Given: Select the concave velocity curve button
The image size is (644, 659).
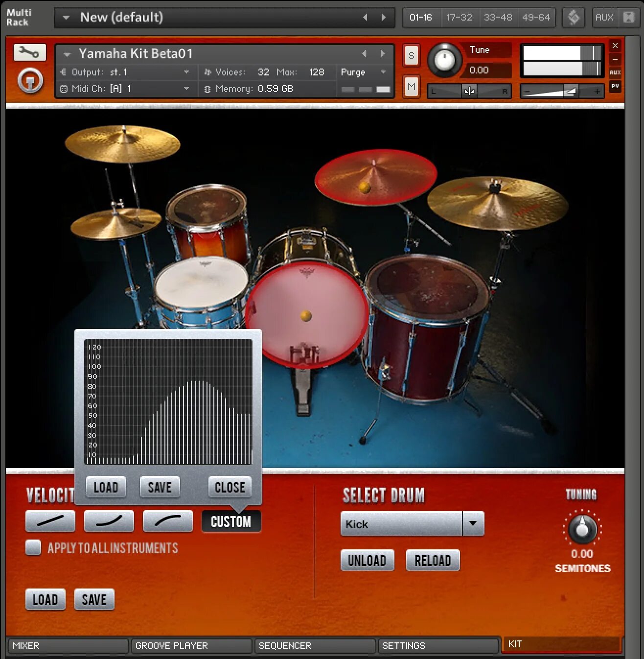Looking at the screenshot, I should 109,521.
